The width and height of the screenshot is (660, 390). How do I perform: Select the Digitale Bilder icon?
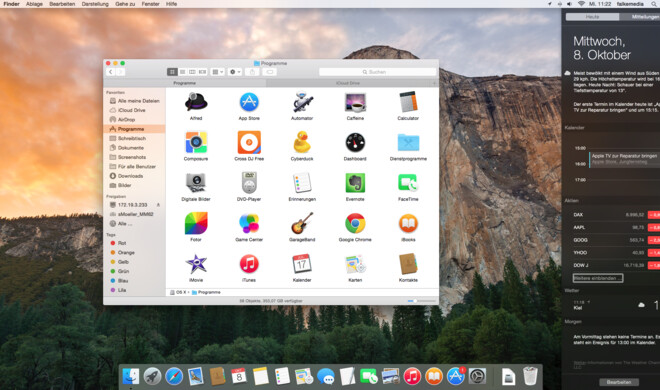coord(196,183)
